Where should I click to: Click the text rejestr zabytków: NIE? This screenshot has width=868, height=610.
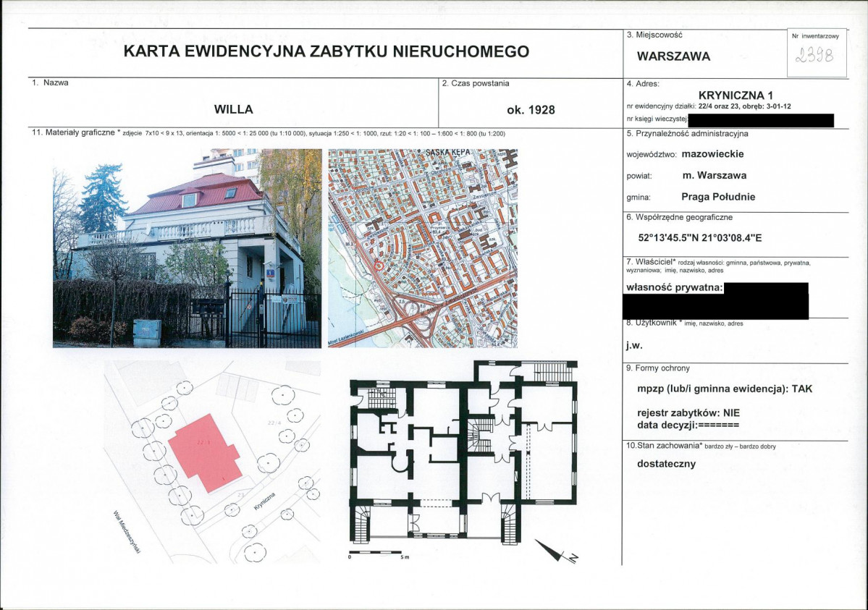click(688, 413)
